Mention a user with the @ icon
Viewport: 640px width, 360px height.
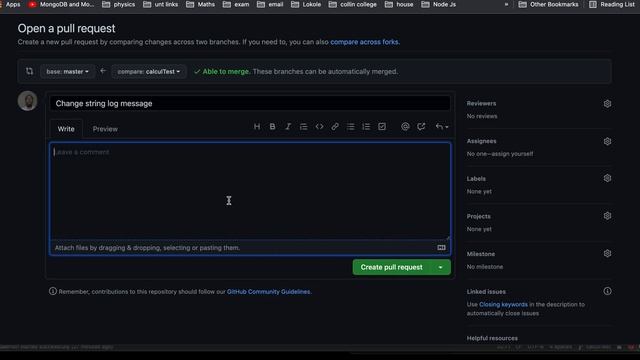[405, 127]
